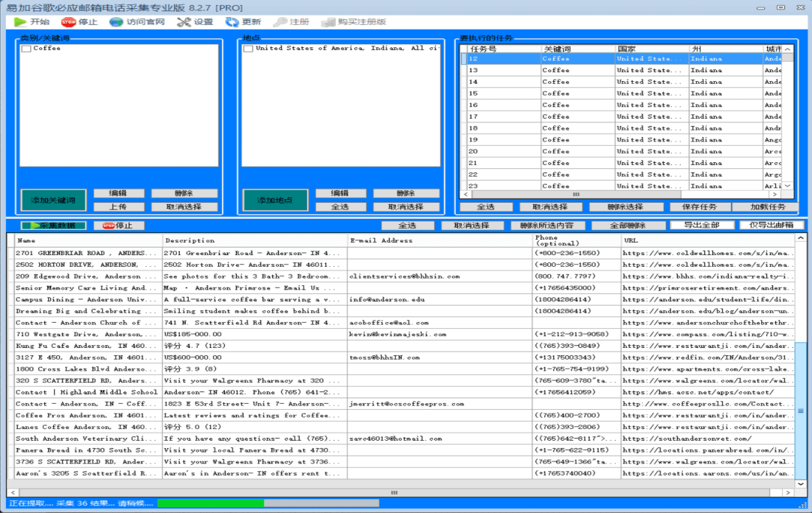The width and height of the screenshot is (812, 513).
Task: Toggle the Coffee keyword checkbox
Action: tap(26, 49)
